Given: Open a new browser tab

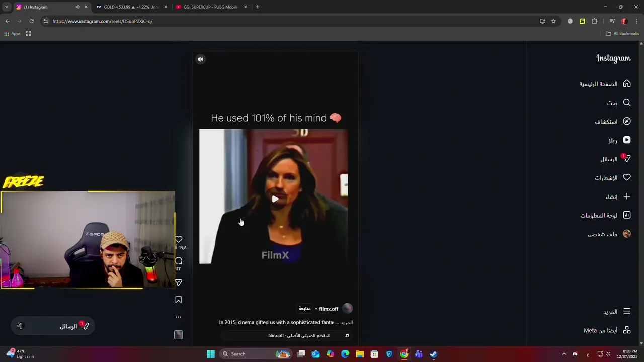Looking at the screenshot, I should (x=258, y=7).
